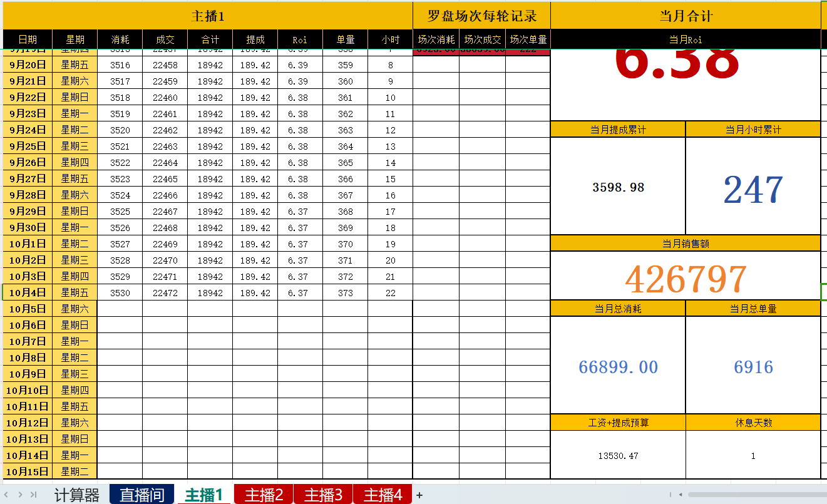
Task: Go to the 主播4 sheet tab
Action: click(x=383, y=495)
